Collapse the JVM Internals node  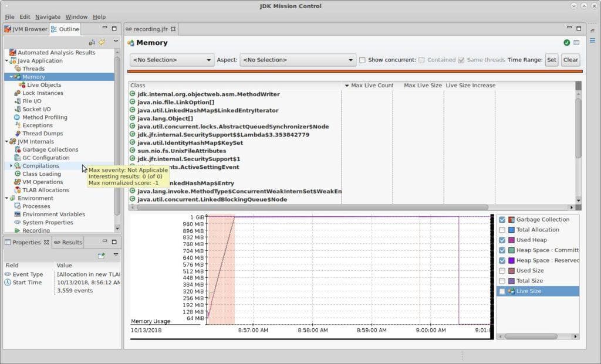6,141
